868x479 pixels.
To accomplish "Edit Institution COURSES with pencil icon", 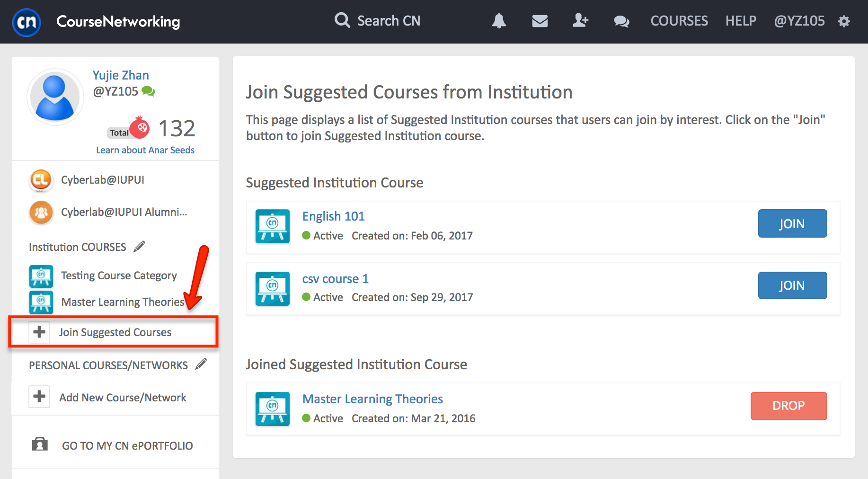I will point(139,247).
